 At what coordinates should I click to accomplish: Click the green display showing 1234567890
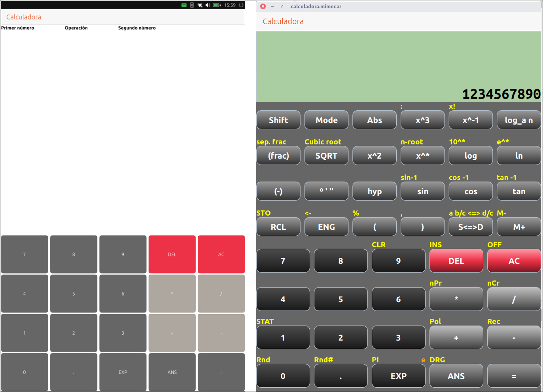(x=399, y=66)
